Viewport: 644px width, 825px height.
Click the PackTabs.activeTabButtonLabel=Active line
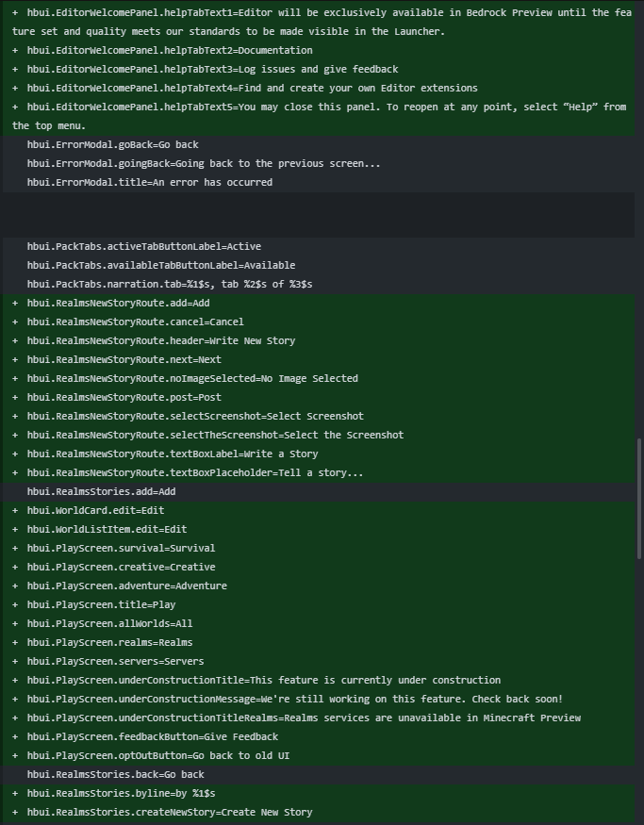click(319, 247)
